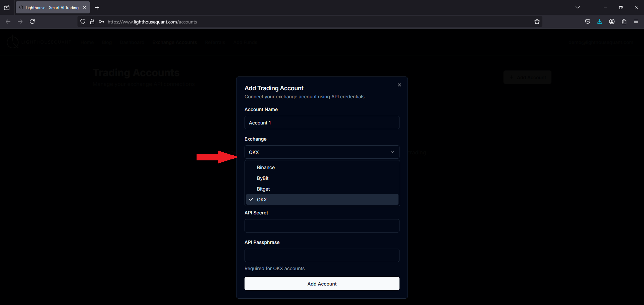Screen dimensions: 644x305
Task: Click the tracking protection shield icon
Action: (83, 21)
